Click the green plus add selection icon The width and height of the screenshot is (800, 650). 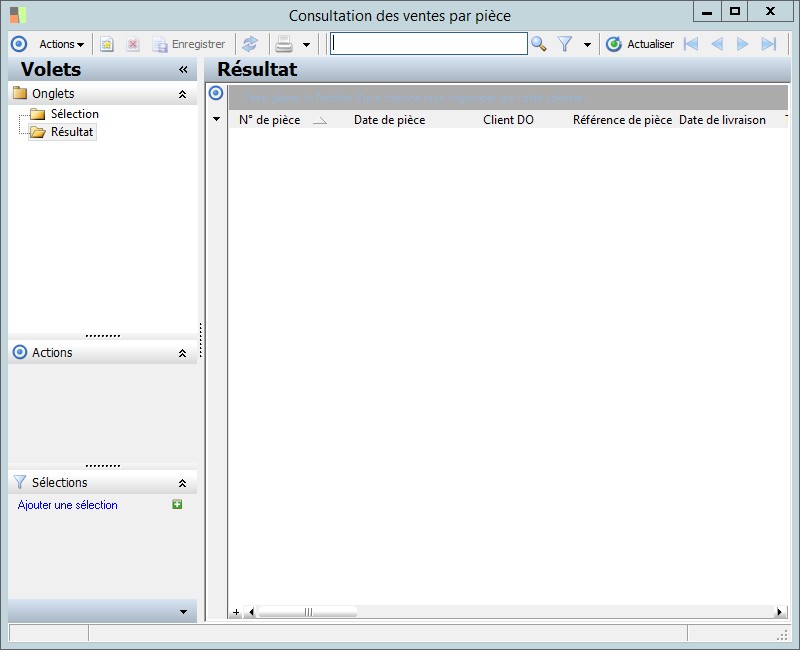click(177, 505)
